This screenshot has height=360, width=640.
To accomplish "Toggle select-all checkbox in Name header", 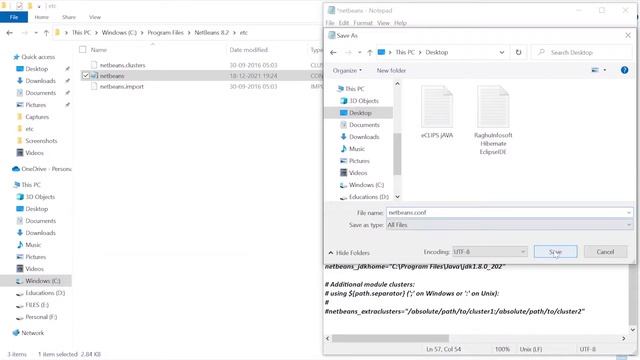I will tap(83, 50).
